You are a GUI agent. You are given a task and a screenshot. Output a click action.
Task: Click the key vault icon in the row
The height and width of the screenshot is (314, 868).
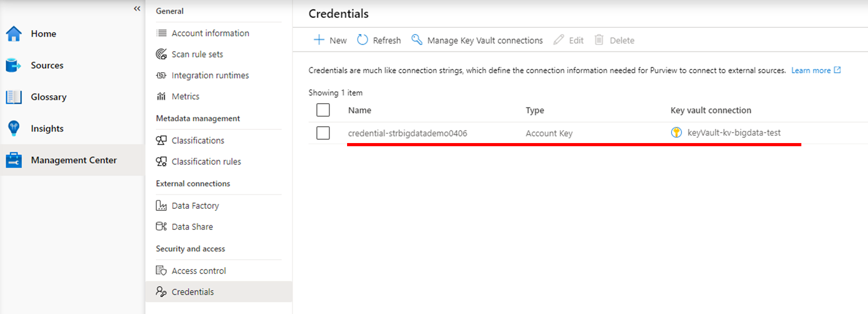tap(676, 133)
